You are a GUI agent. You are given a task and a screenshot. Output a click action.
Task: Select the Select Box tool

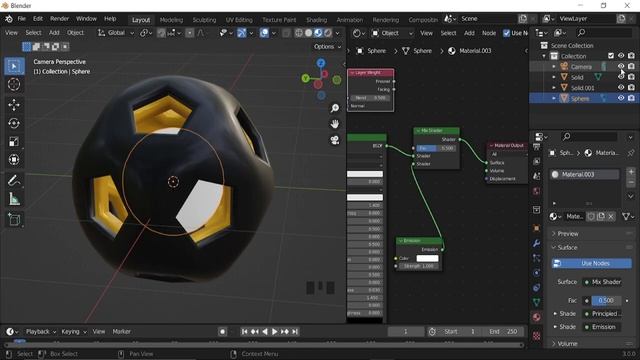click(14, 66)
